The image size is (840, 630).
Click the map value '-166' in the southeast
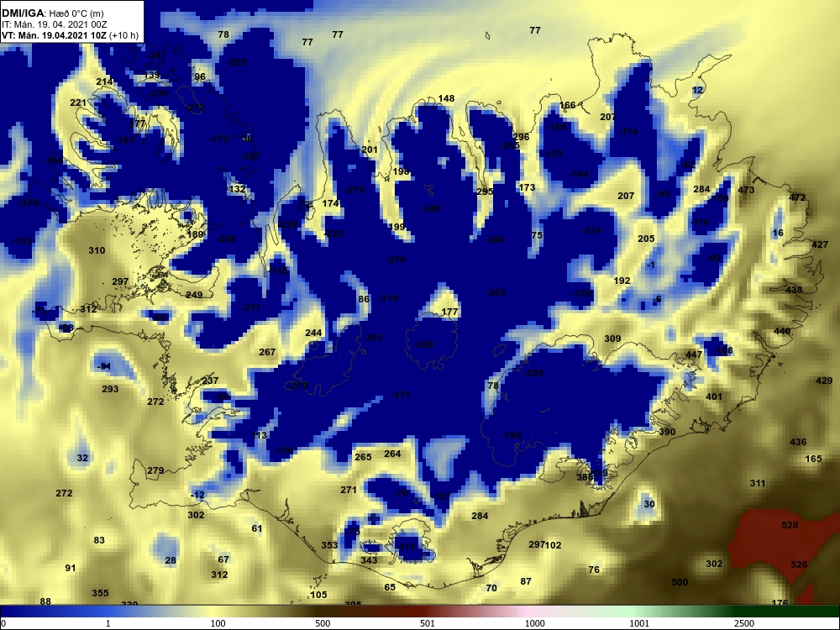pyautogui.click(x=512, y=435)
